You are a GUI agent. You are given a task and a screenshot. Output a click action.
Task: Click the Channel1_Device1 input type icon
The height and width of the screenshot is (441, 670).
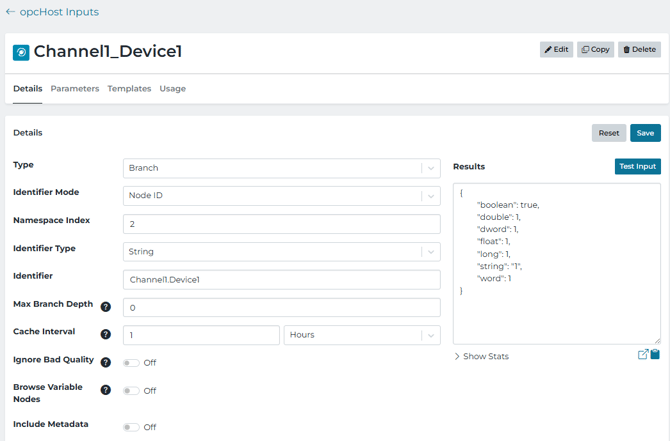coord(21,52)
